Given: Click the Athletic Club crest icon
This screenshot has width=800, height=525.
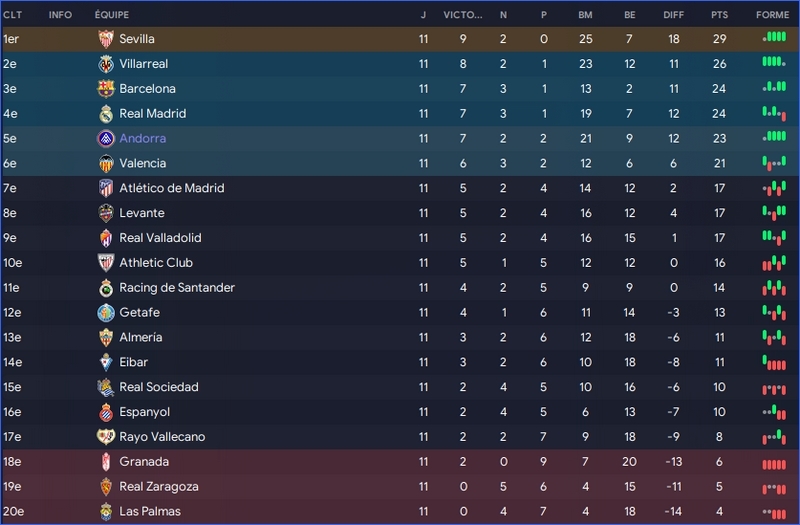Looking at the screenshot, I should 106,263.
